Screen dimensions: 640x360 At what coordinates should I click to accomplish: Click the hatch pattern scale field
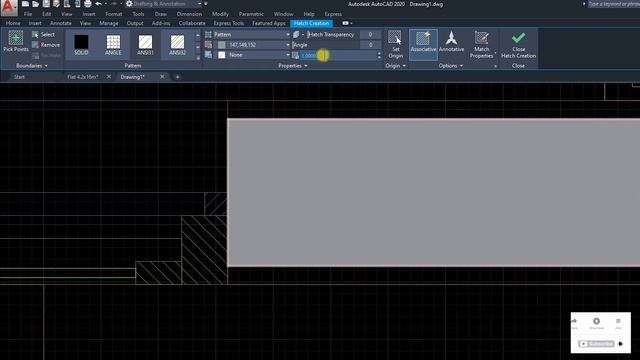338,55
